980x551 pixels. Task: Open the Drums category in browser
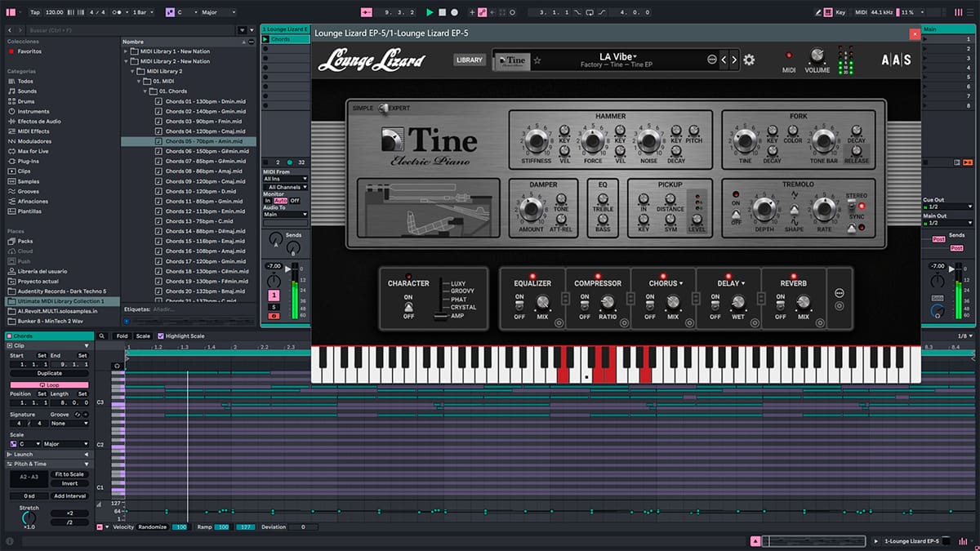coord(26,101)
